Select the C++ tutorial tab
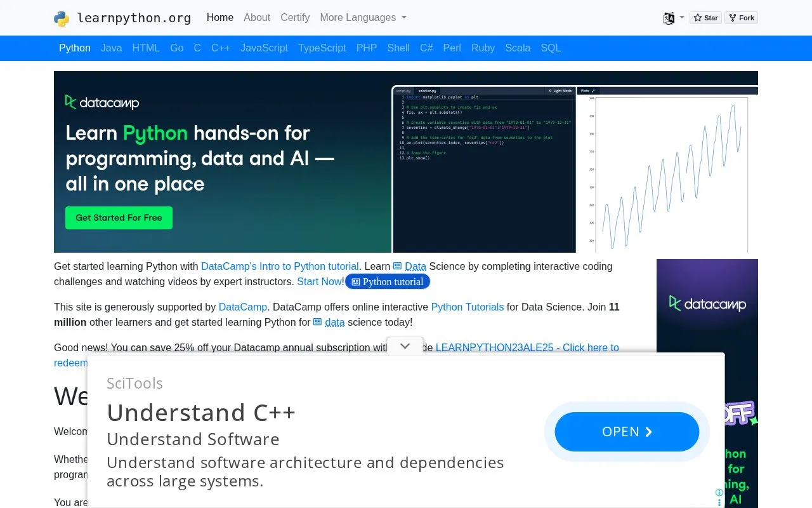812x508 pixels. 221,48
